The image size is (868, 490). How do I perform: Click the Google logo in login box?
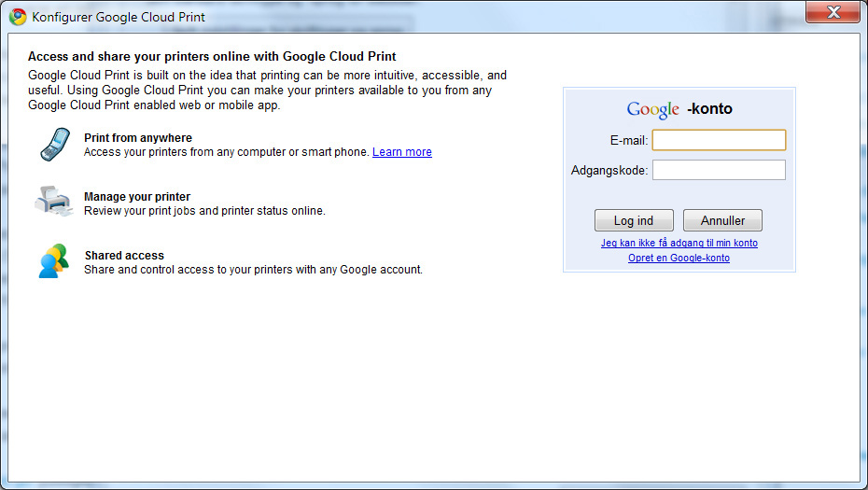(x=652, y=109)
